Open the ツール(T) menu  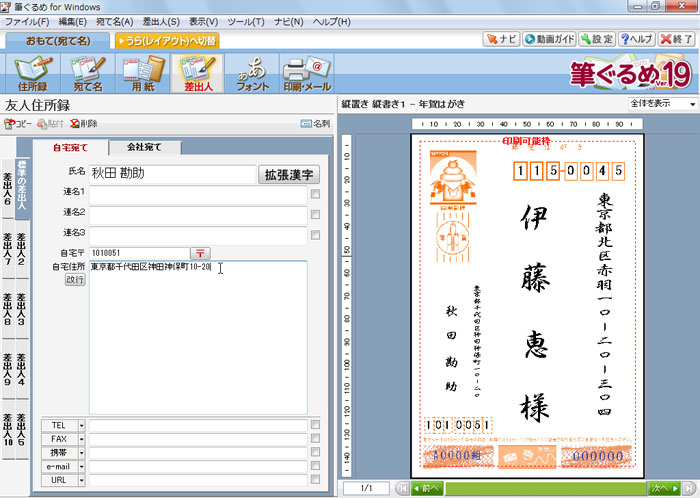click(272, 21)
